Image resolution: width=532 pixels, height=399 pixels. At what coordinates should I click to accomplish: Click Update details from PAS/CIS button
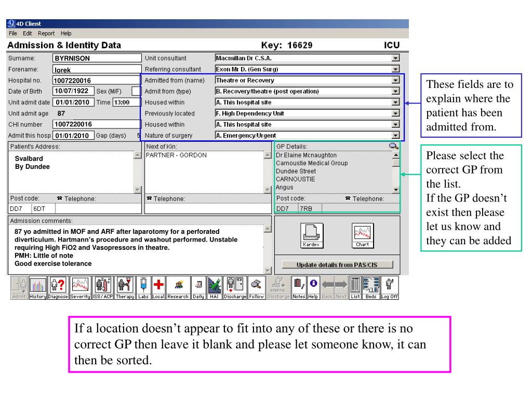(337, 264)
